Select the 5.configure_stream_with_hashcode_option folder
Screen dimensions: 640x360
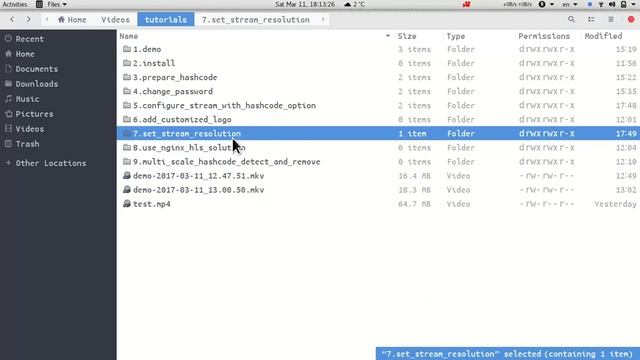pyautogui.click(x=224, y=105)
